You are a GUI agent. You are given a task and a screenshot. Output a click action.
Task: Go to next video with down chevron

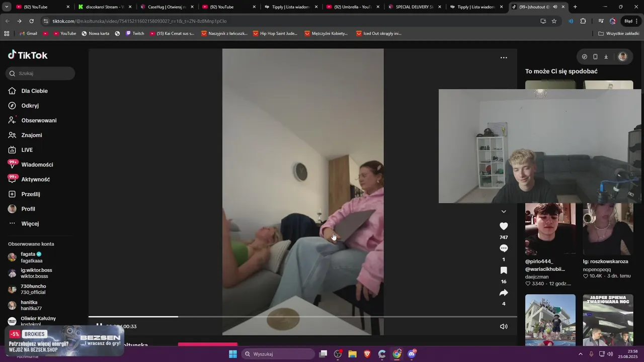click(x=504, y=212)
